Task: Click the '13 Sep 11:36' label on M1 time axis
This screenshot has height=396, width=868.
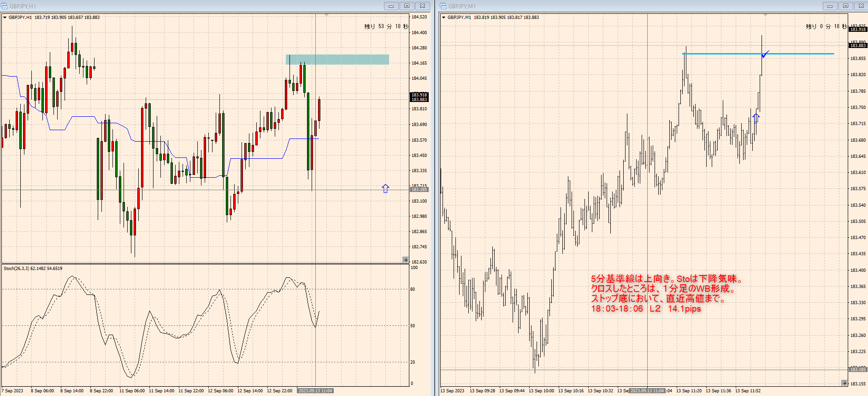Action: click(718, 391)
